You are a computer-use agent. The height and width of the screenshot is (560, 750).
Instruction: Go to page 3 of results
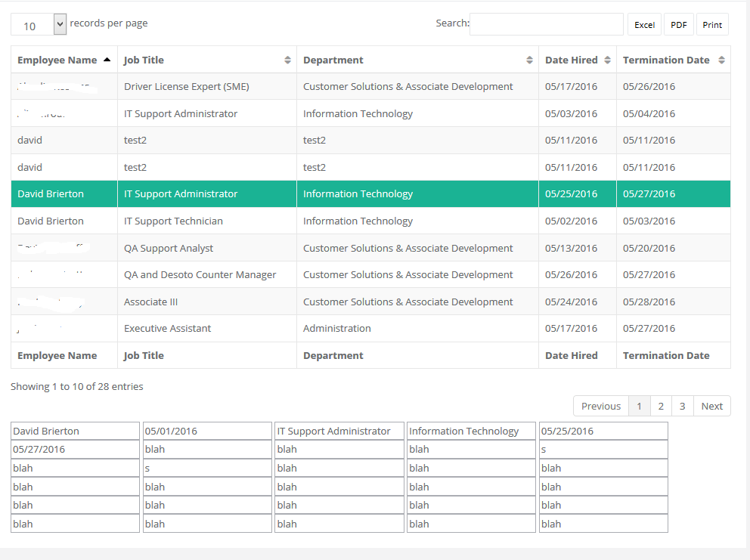(x=682, y=406)
